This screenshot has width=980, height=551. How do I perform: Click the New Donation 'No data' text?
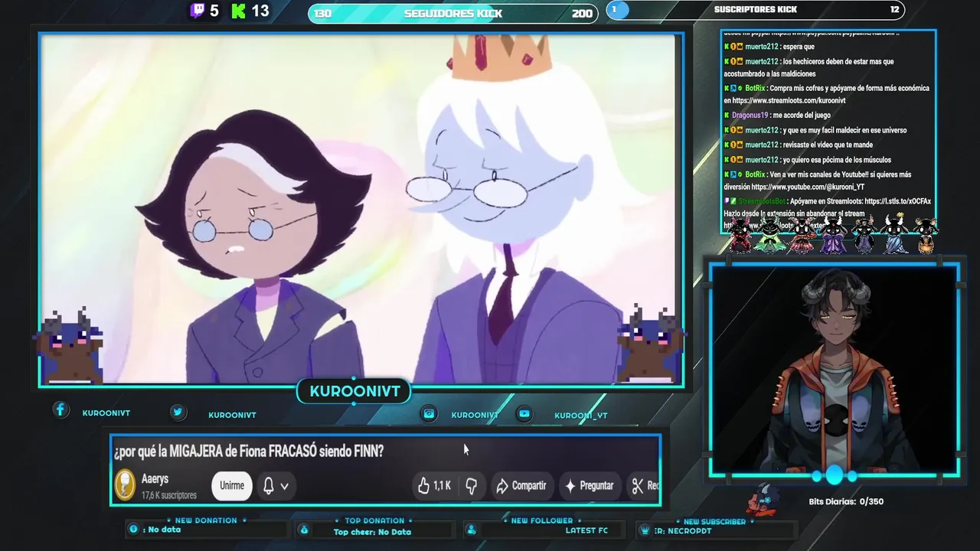165,530
